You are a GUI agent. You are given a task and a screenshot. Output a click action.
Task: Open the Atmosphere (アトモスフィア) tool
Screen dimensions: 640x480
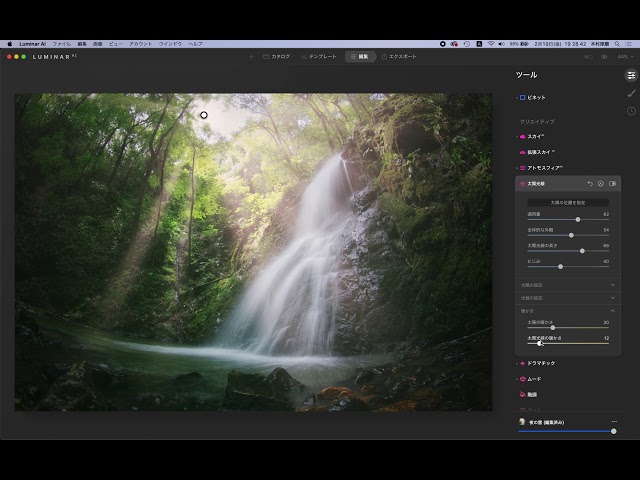click(544, 168)
